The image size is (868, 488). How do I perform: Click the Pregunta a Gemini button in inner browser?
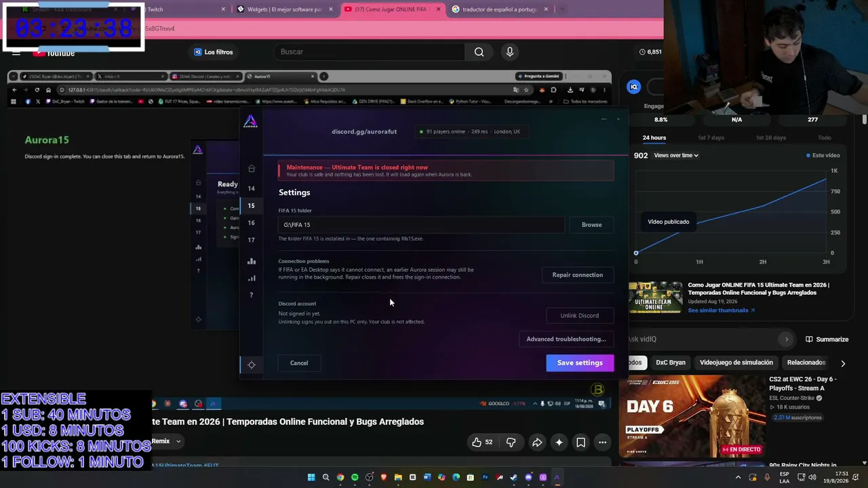click(x=540, y=76)
